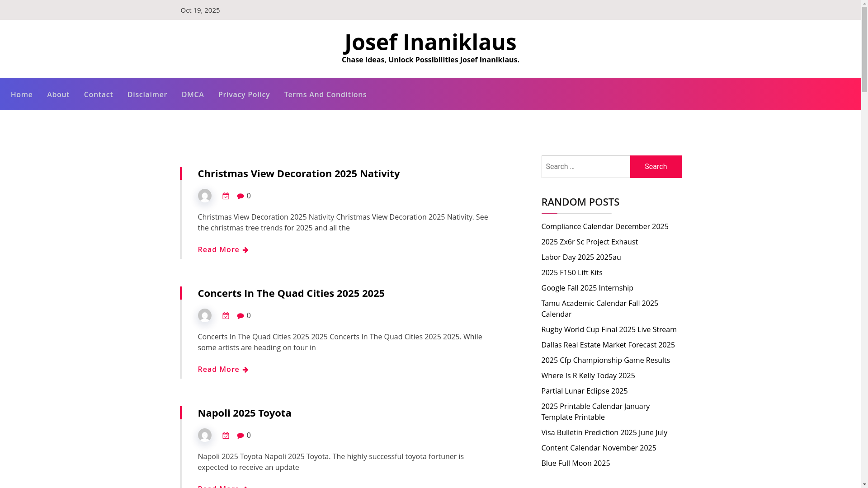This screenshot has height=488, width=868.
Task: Click the Josef Inaniklaus site title
Action: click(x=430, y=42)
